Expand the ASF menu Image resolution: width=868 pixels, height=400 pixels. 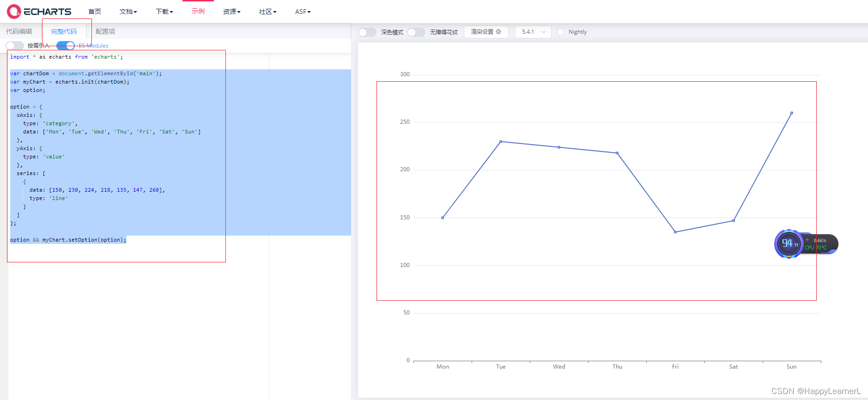coord(303,12)
